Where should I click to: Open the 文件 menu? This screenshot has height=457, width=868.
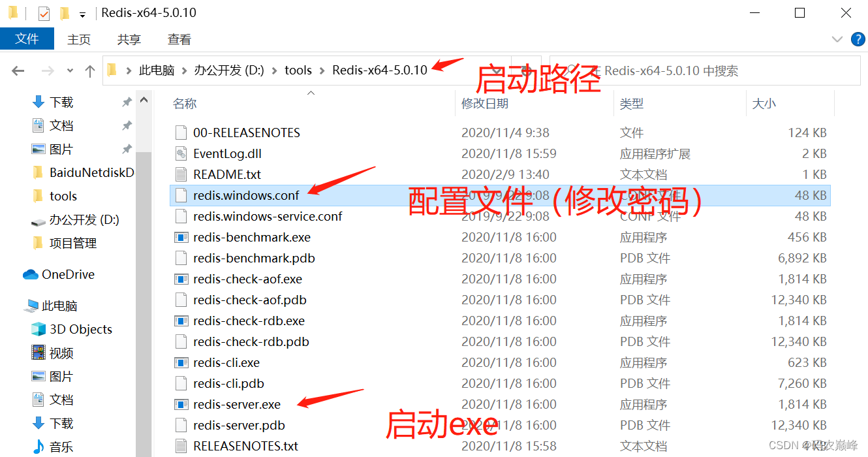pyautogui.click(x=27, y=39)
